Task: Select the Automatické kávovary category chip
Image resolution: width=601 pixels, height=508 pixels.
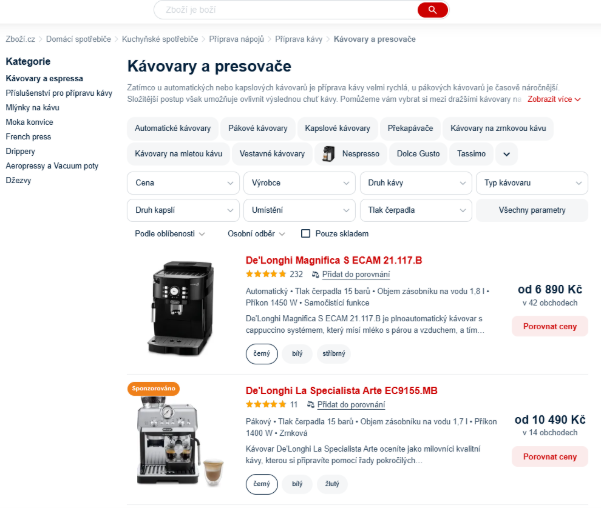Action: 172,128
